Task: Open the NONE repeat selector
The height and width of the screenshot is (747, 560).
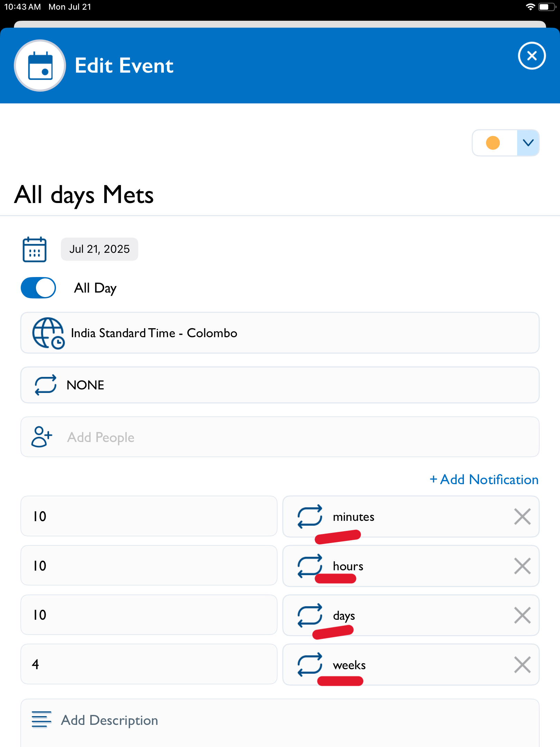Action: click(x=280, y=385)
